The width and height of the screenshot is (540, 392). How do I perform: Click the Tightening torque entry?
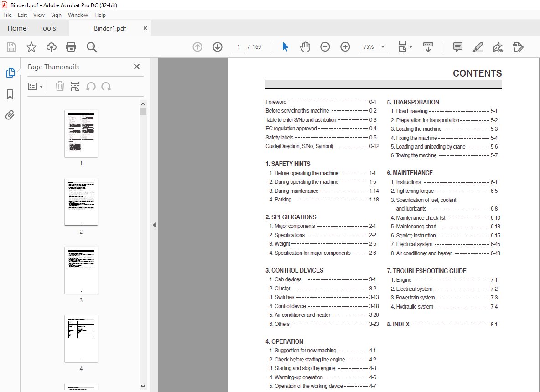coord(444,191)
